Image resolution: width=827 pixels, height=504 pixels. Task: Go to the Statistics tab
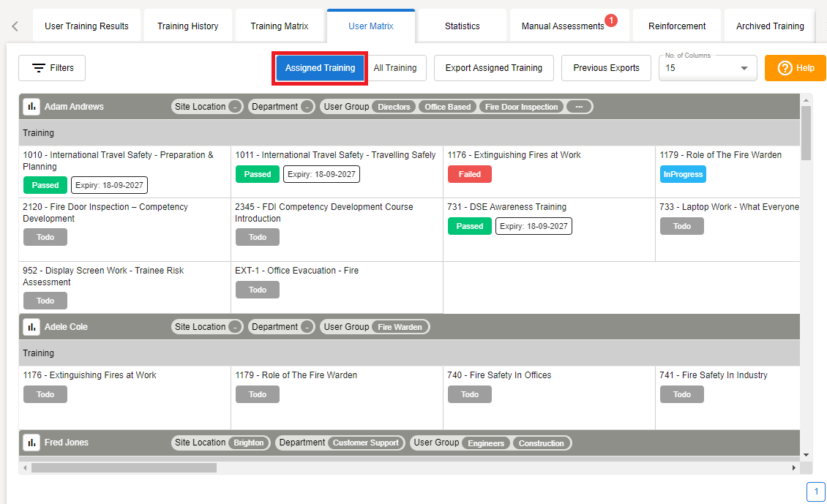click(462, 26)
